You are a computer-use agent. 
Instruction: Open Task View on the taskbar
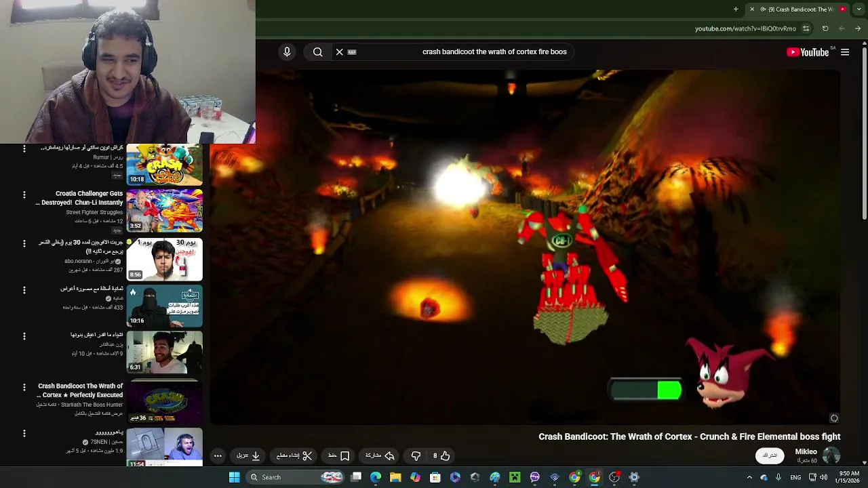[x=356, y=477]
